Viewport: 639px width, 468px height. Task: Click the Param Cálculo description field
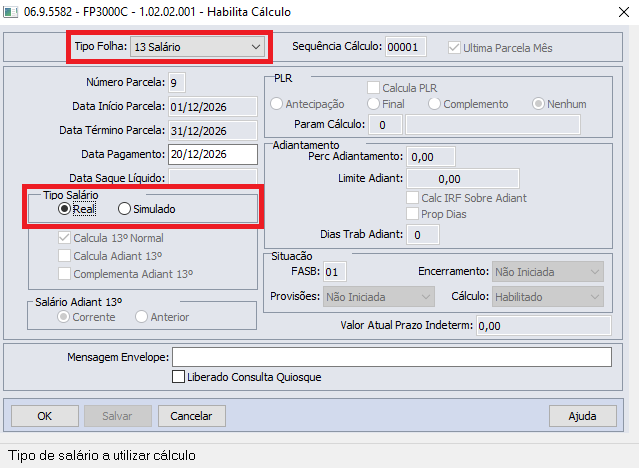click(x=493, y=125)
